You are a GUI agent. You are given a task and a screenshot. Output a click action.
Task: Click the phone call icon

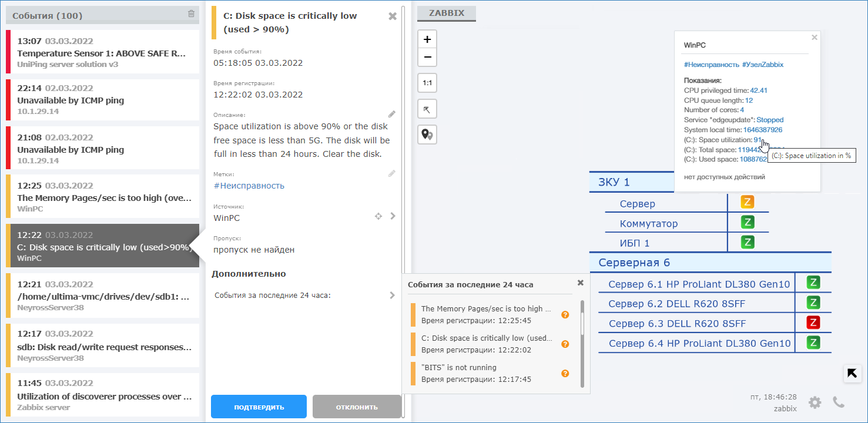(x=839, y=402)
